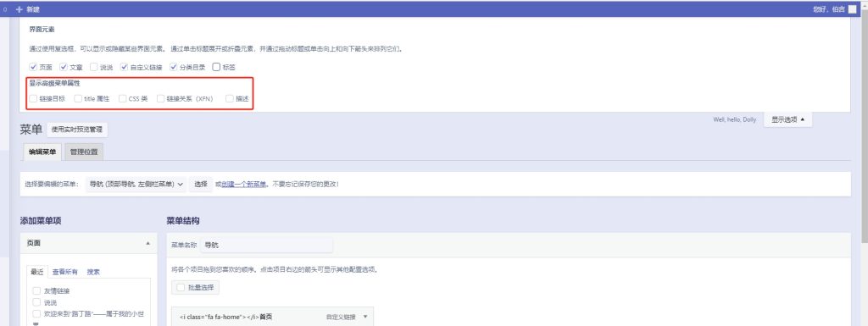Collapse the 页面 accordion section arrow
Image resolution: width=868 pixels, height=326 pixels.
coord(147,243)
